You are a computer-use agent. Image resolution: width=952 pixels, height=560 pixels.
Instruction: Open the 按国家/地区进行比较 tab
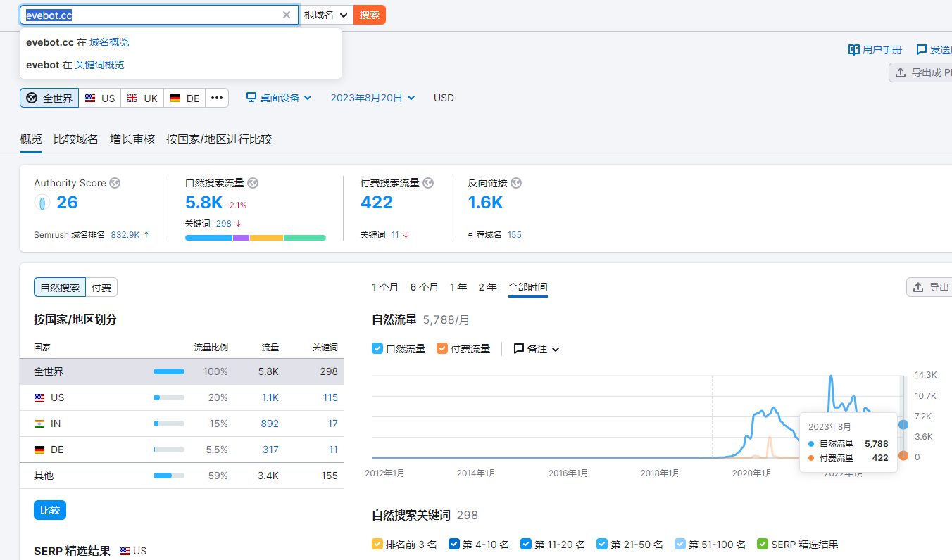pyautogui.click(x=219, y=139)
